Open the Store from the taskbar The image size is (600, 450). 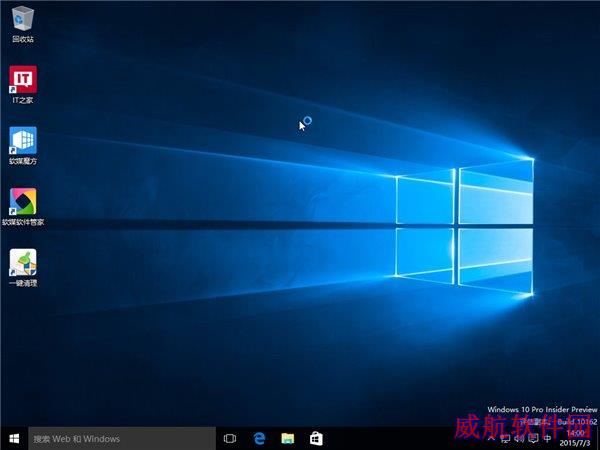click(x=316, y=439)
